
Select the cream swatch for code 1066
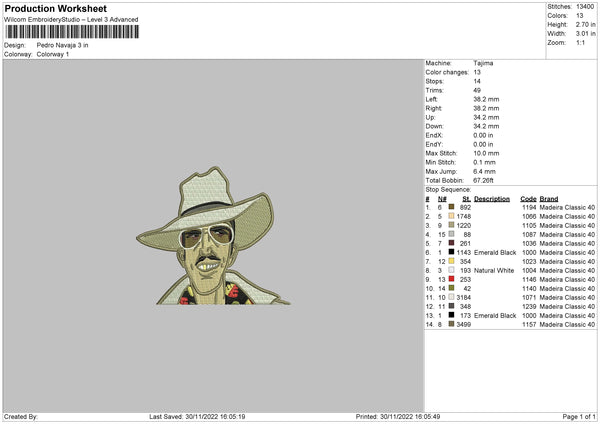point(452,216)
